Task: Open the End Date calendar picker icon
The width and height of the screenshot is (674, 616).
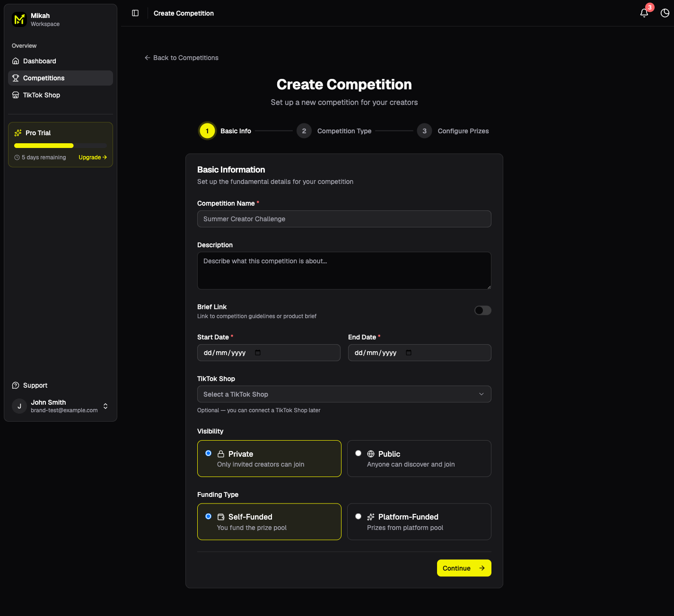Action: [x=409, y=353]
